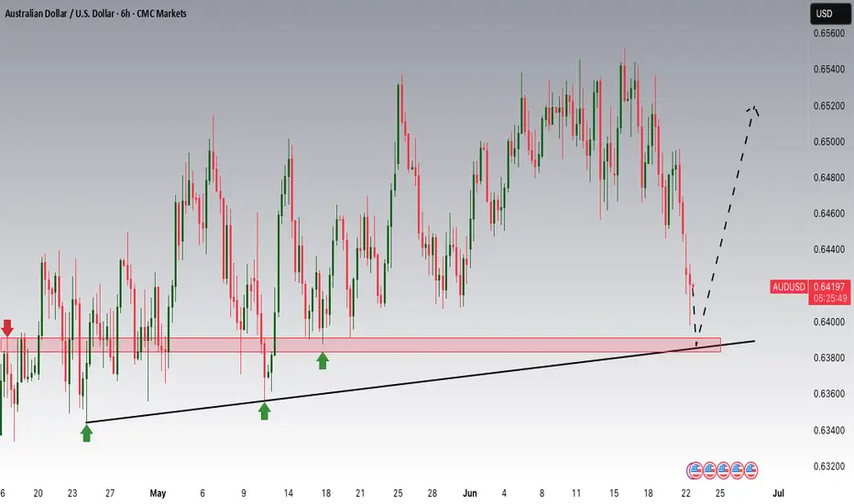Click the 27 date label on time axis
854x504 pixels.
tap(110, 493)
